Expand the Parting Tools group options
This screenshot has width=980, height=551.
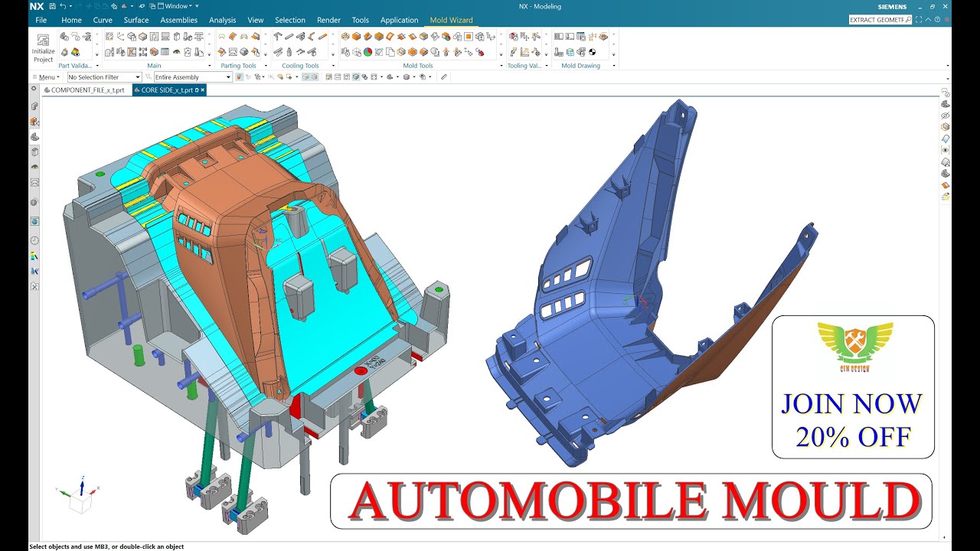266,66
